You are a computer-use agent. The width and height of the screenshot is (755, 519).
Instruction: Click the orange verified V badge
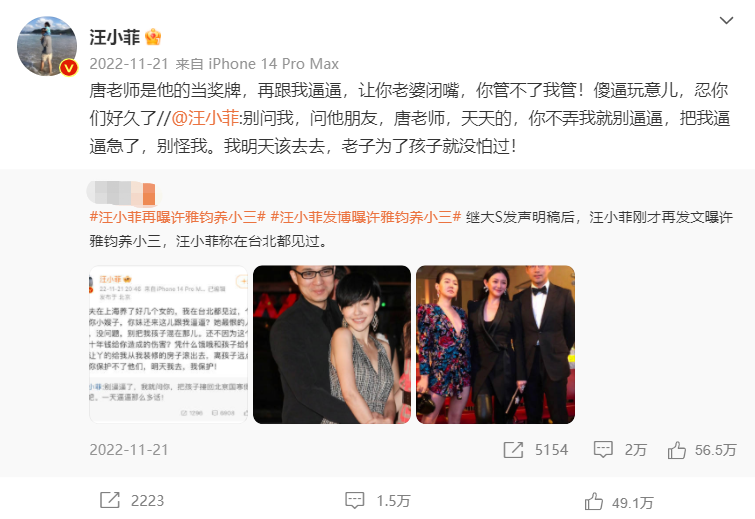click(x=69, y=68)
